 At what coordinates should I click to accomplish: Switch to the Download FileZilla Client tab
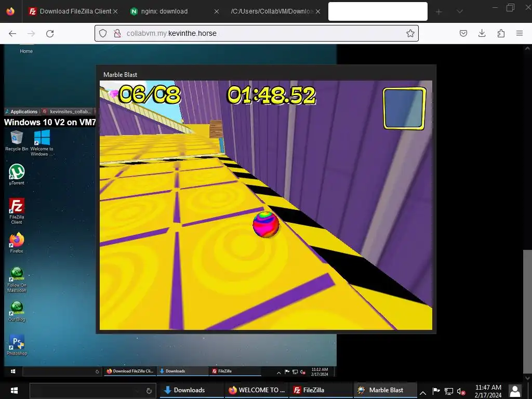(x=72, y=11)
